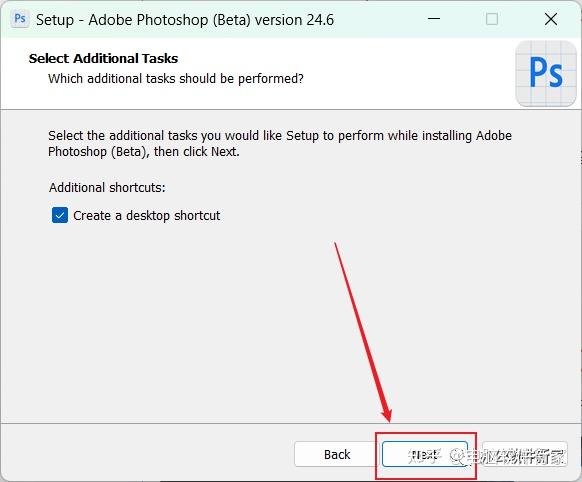Click the red arrow annotation

(x=363, y=332)
